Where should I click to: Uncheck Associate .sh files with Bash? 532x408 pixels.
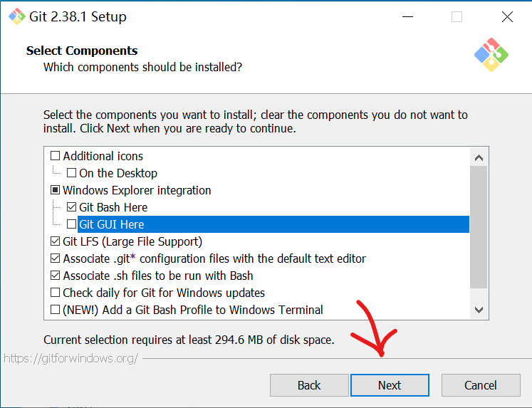click(56, 276)
